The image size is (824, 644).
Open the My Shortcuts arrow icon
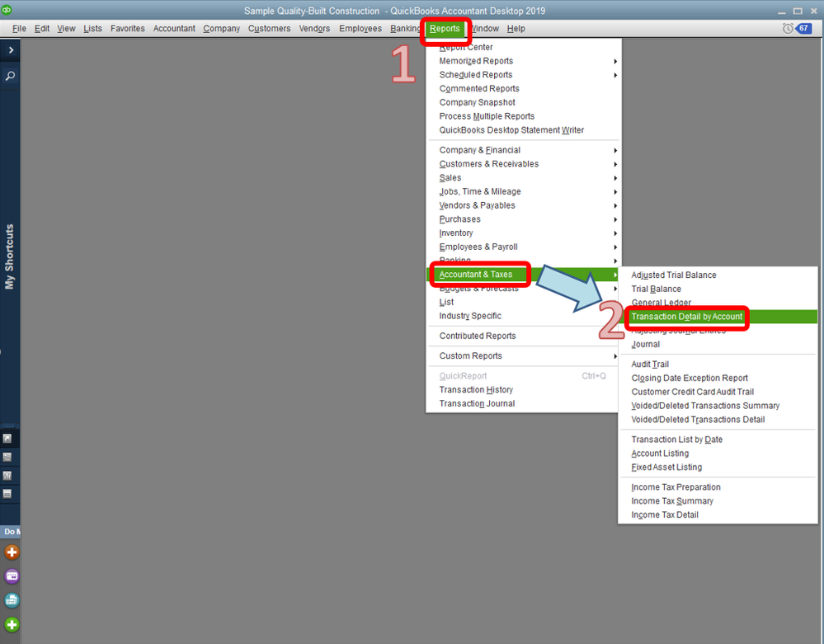coord(7,438)
